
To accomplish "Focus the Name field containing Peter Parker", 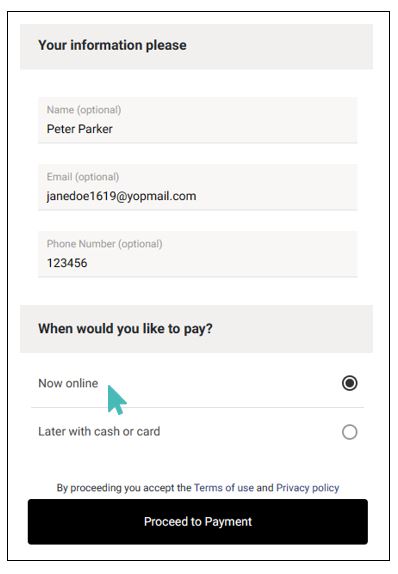I will (198, 120).
